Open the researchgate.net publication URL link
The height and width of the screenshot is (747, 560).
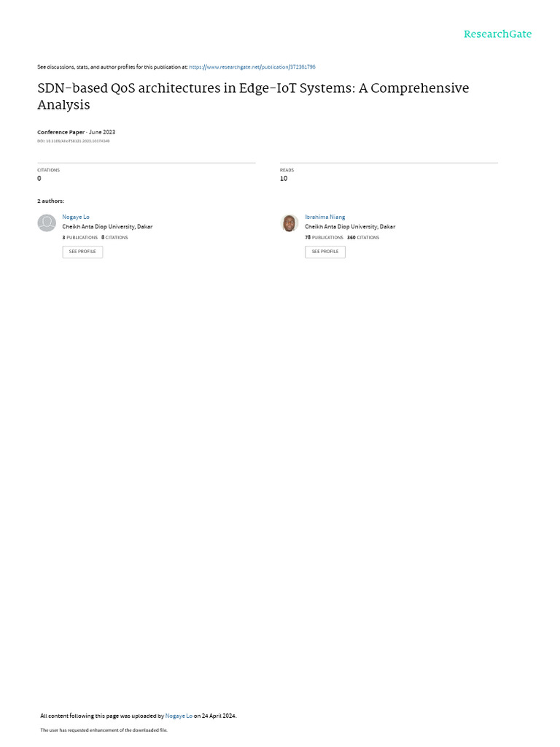[x=252, y=67]
